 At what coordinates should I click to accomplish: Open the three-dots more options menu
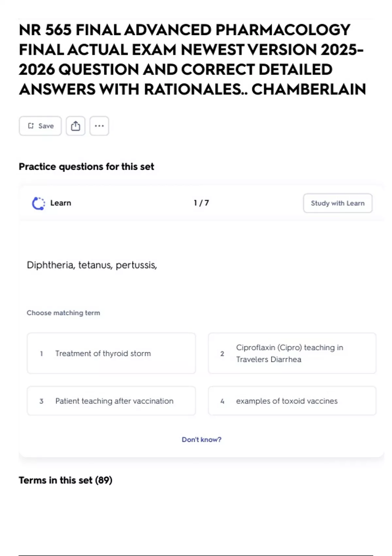click(x=99, y=126)
